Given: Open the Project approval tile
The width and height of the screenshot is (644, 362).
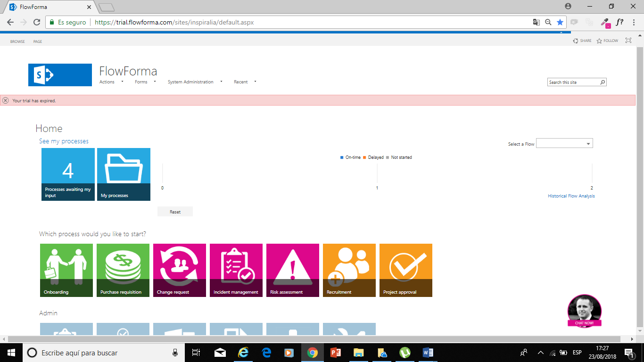Looking at the screenshot, I should tap(406, 270).
